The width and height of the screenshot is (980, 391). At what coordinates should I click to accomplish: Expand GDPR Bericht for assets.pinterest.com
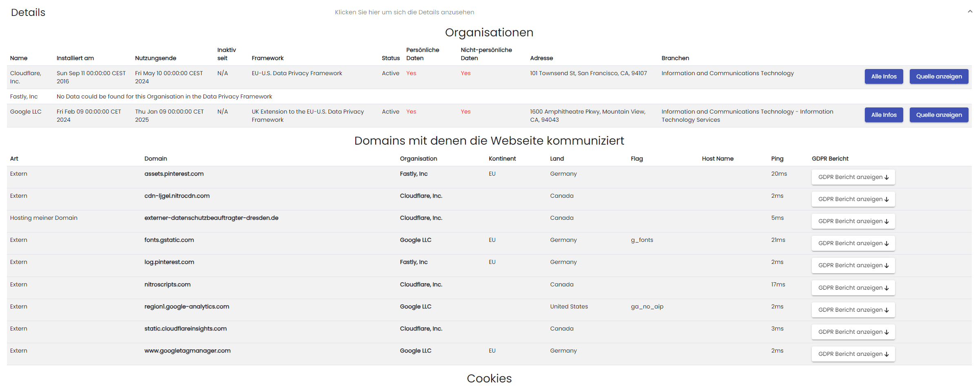coord(853,177)
